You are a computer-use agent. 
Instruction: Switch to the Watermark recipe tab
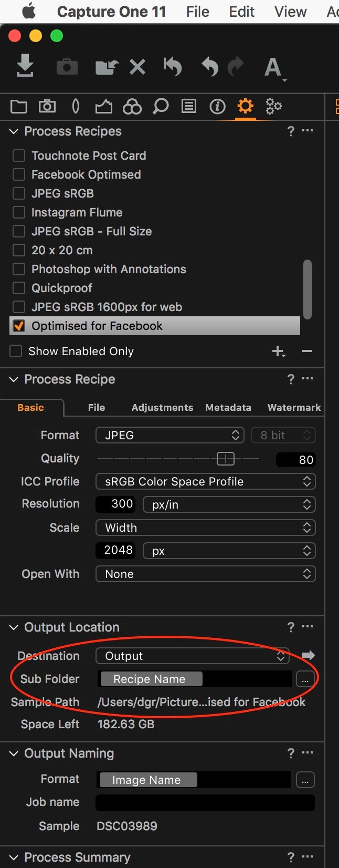[x=294, y=407]
